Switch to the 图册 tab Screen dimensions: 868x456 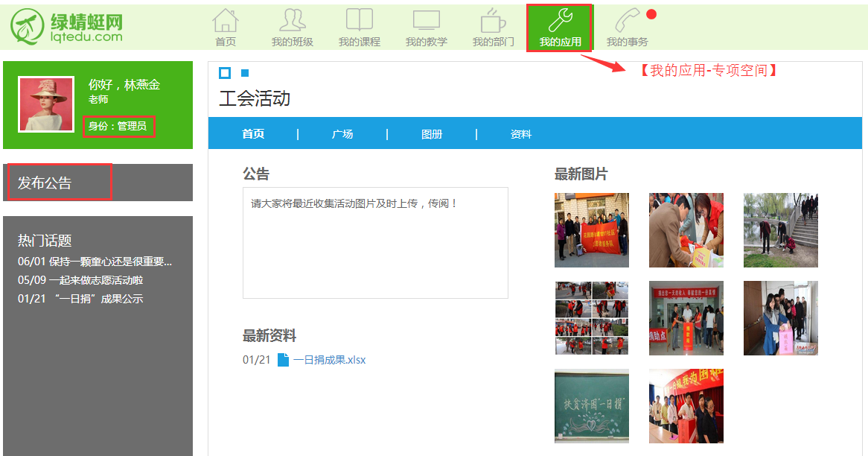pos(432,134)
